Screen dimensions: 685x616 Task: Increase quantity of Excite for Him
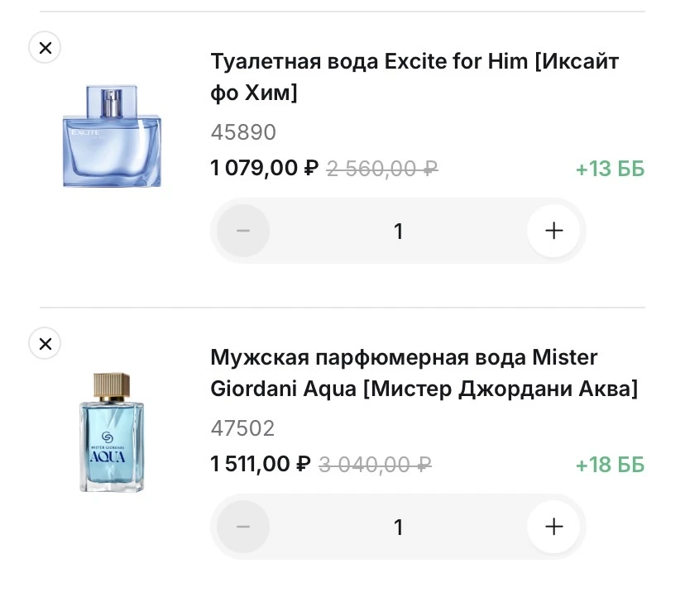[x=553, y=231]
